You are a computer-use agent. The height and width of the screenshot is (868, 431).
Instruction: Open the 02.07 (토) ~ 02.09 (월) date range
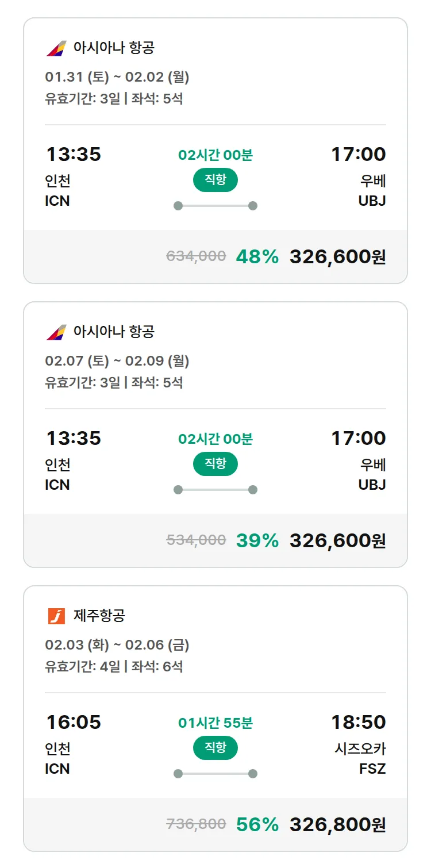coord(117,361)
